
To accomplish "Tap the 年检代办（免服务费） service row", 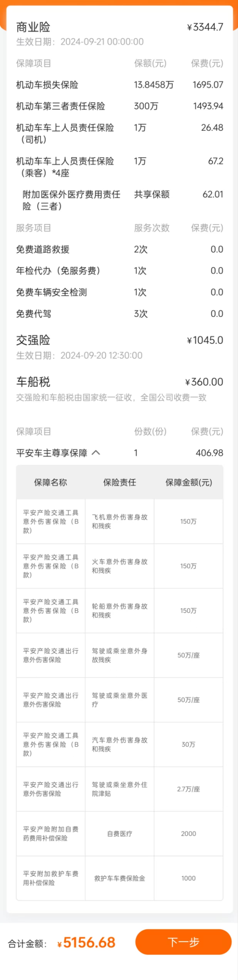I will (x=120, y=270).
